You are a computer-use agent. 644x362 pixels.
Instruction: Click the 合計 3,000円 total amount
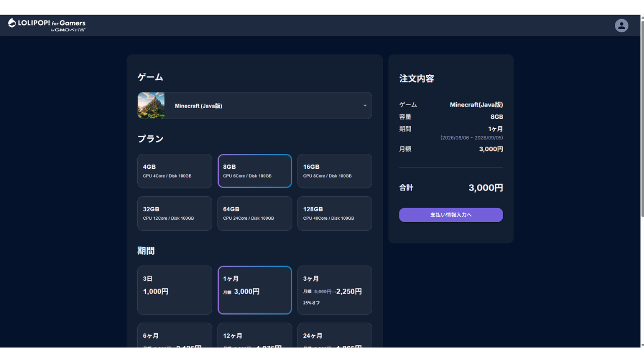(486, 188)
